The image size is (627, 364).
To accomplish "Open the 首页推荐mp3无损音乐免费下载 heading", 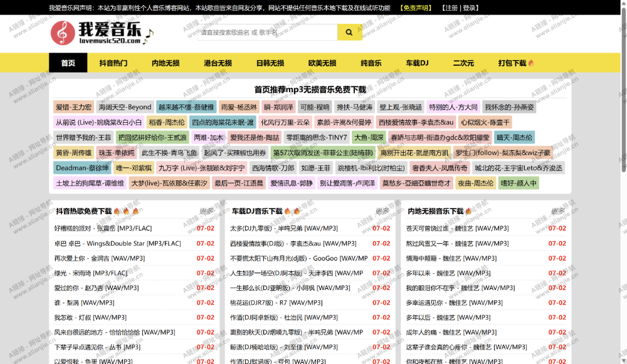I will click(x=310, y=90).
